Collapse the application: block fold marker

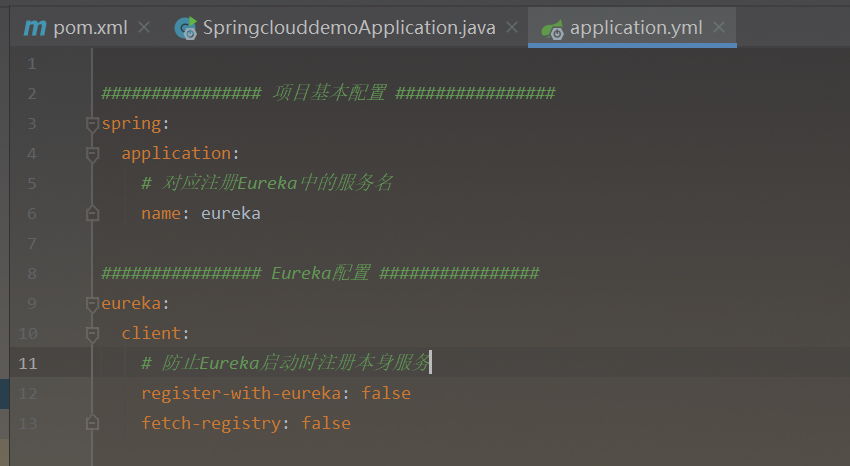point(92,154)
